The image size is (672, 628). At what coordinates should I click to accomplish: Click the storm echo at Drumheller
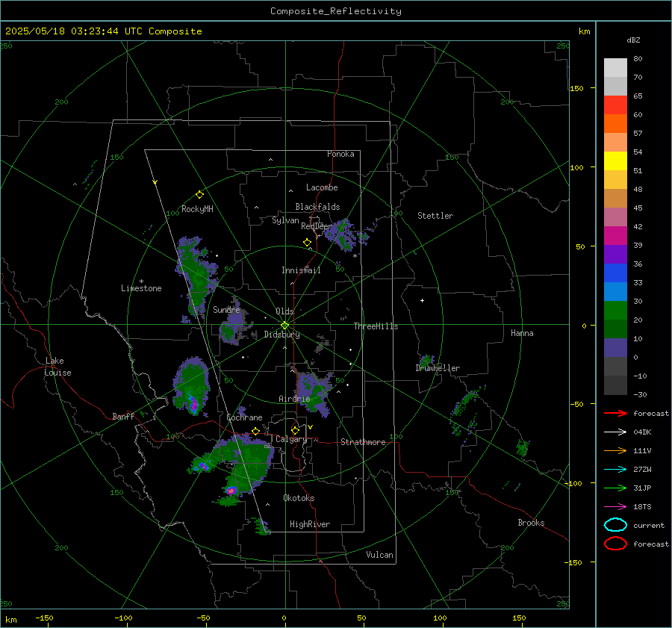point(426,360)
